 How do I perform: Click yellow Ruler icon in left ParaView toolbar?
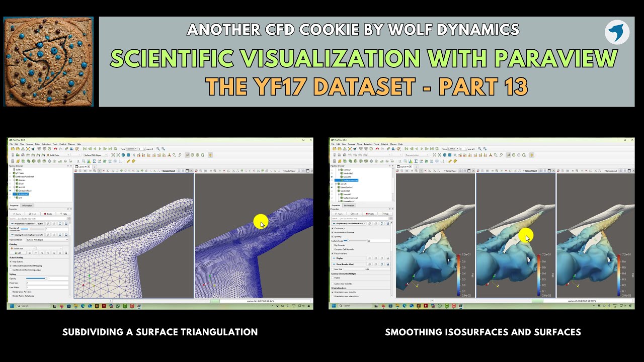click(x=128, y=161)
